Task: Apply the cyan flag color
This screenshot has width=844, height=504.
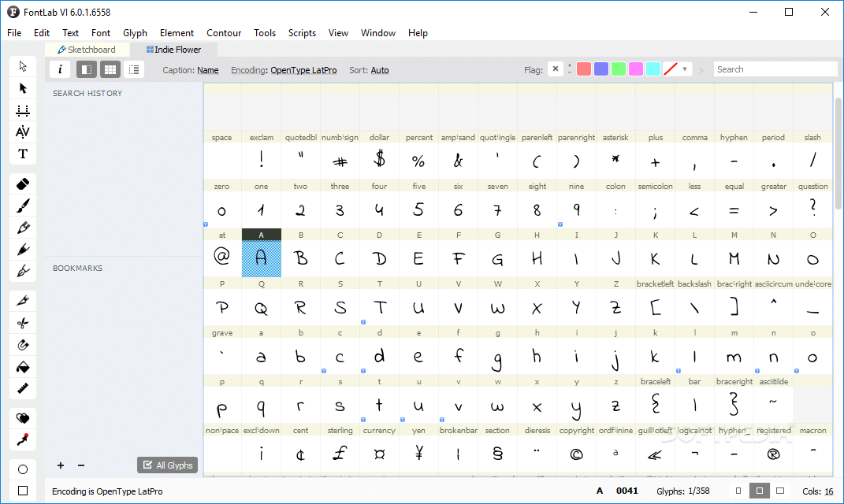Action: click(653, 69)
